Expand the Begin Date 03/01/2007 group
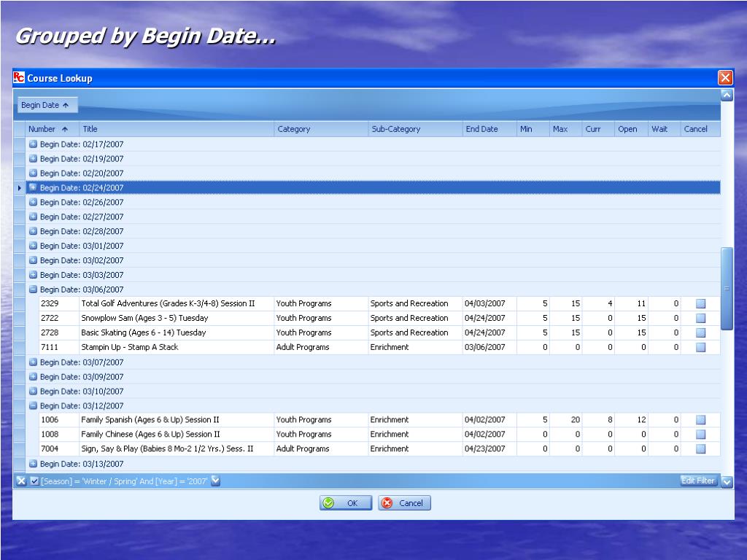This screenshot has width=747, height=560. point(33,246)
